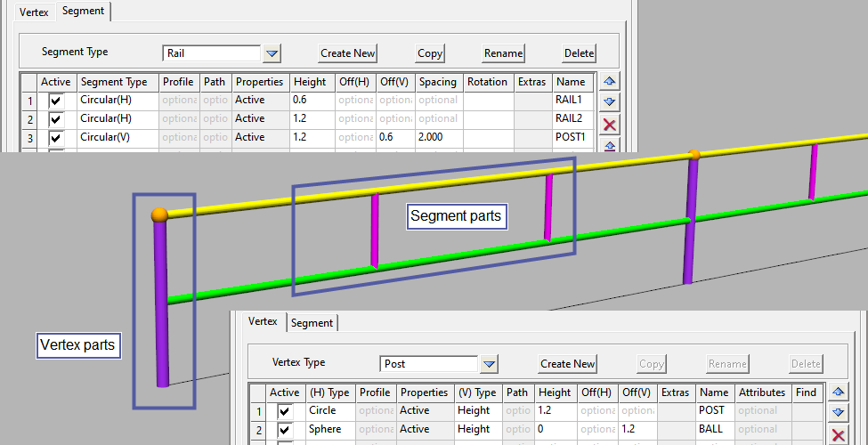Move segment row up with arrow icon
The height and width of the screenshot is (445, 868).
(x=610, y=81)
